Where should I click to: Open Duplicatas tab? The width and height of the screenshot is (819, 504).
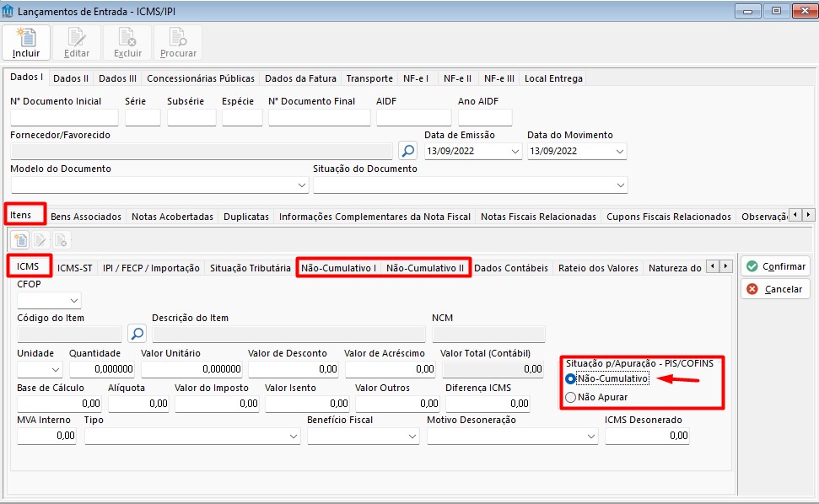pos(246,217)
